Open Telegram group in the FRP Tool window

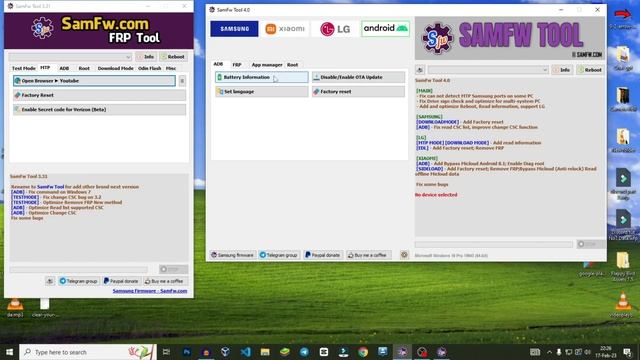tap(78, 281)
